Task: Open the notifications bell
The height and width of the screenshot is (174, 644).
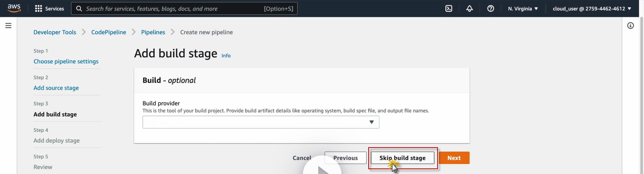Action: pos(470,9)
